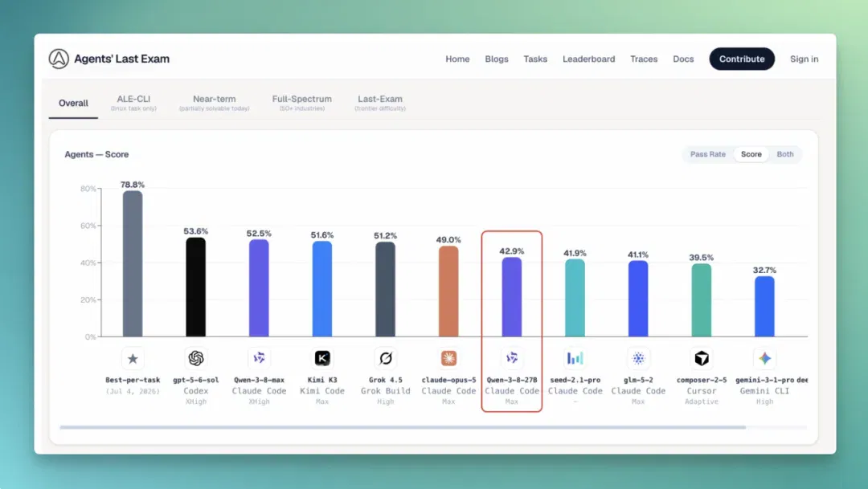Go to the Blogs page
Viewport: 868px width, 489px height.
click(x=497, y=59)
